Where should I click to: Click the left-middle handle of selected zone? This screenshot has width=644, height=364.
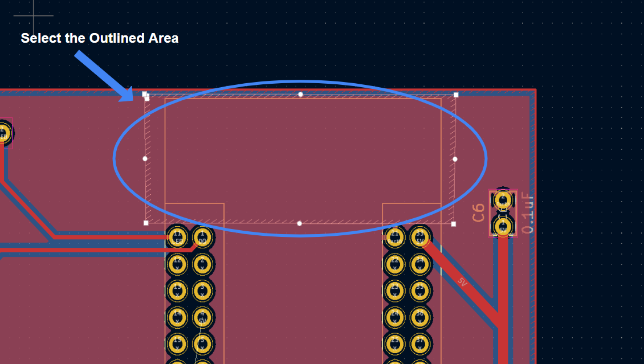145,158
